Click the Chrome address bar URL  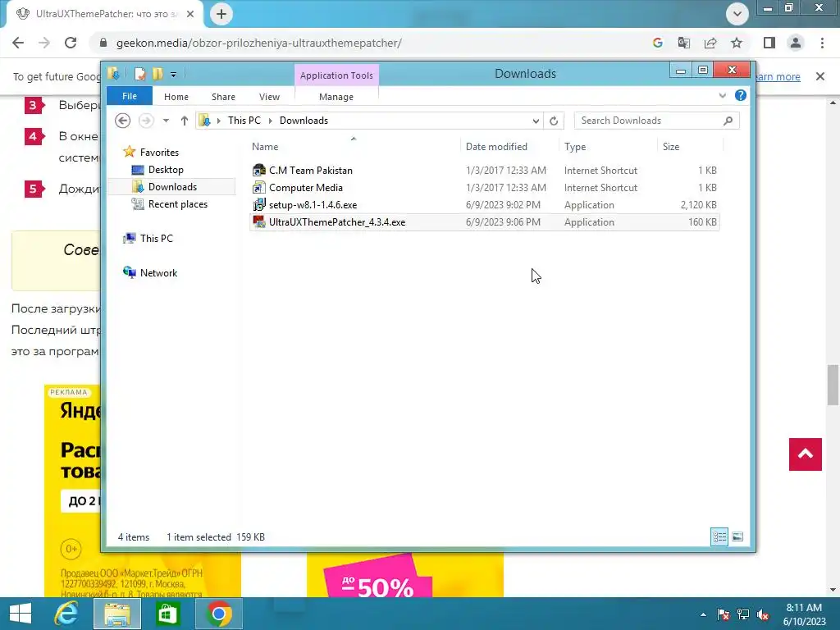[x=258, y=43]
